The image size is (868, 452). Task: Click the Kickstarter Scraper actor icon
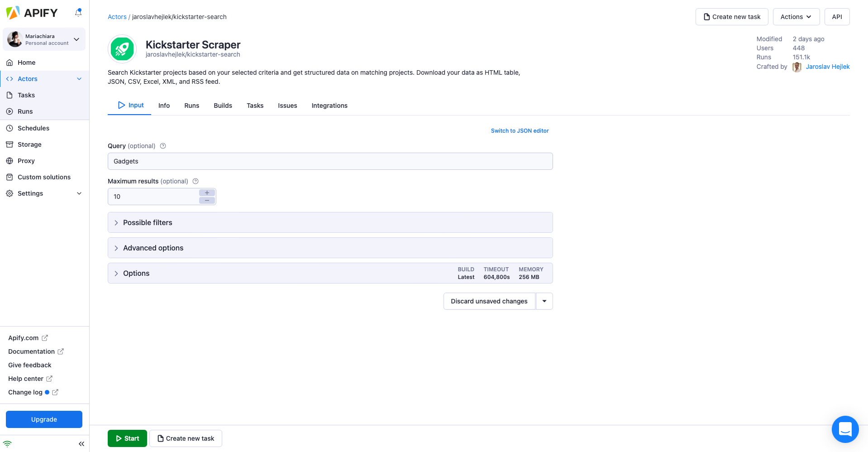(x=122, y=48)
